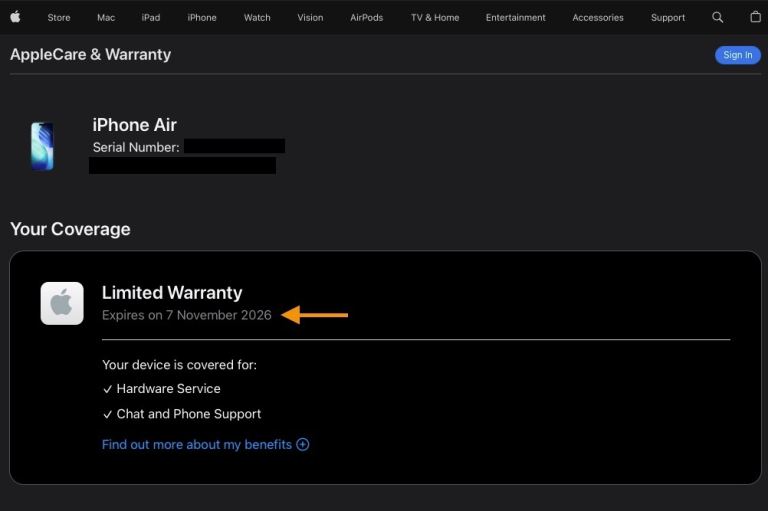Click the AppleCare & Warranty heading
The width and height of the screenshot is (768, 511).
point(90,55)
